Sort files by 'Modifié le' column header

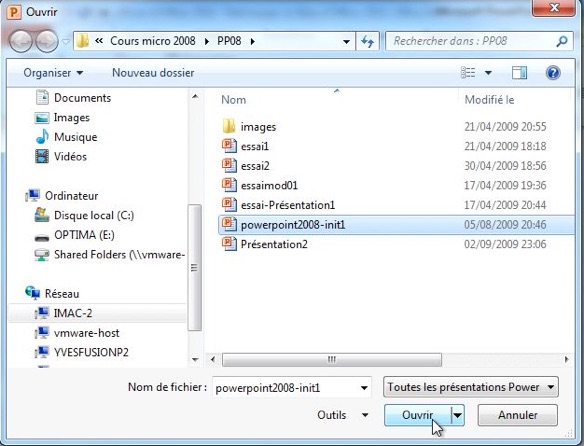point(489,100)
